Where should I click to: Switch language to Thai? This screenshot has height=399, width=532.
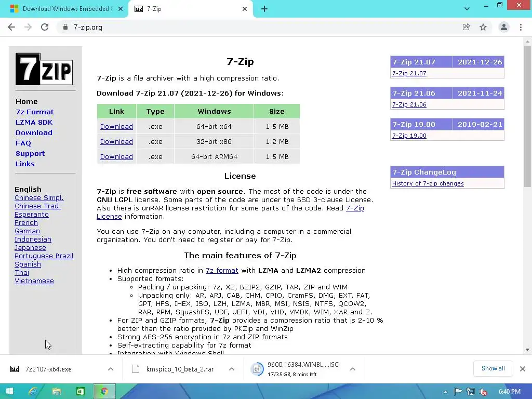(22, 272)
